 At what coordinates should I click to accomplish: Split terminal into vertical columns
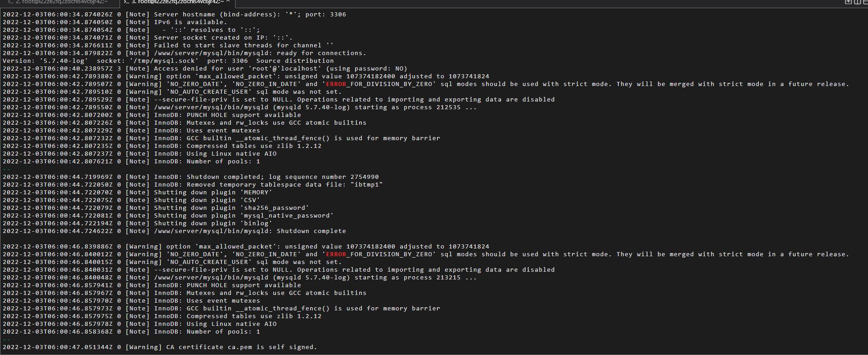857,2
